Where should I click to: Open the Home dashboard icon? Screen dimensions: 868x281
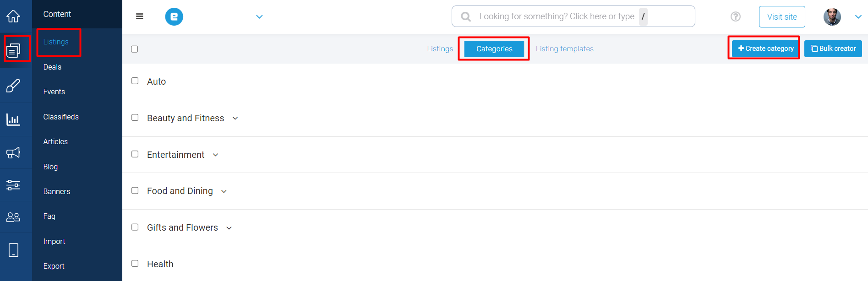point(13,16)
